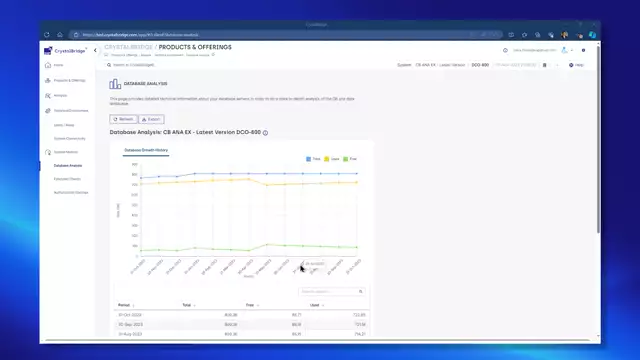Click the System Metrics sidebar icon
Image resolution: width=640 pixels, height=360 pixels.
[48, 152]
